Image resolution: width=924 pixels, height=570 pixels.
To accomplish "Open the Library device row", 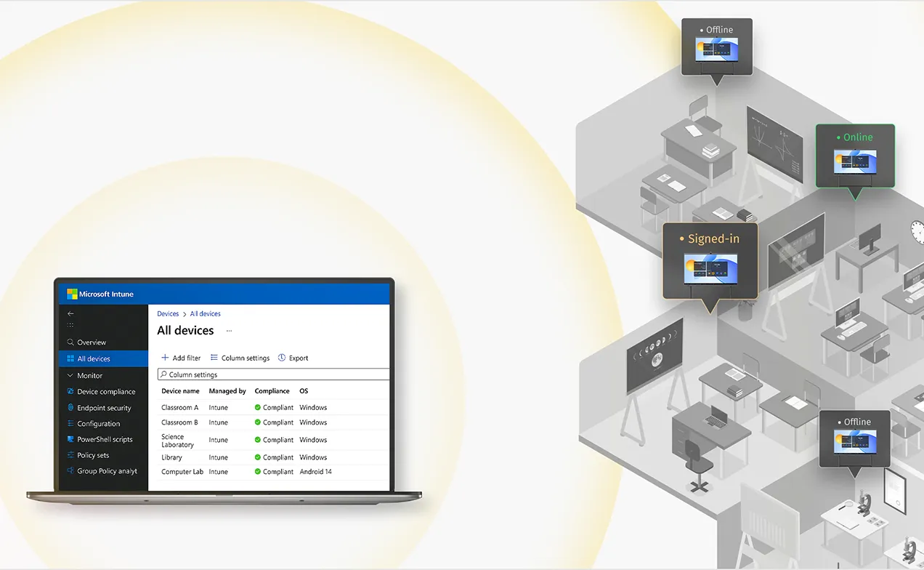I will coord(274,457).
